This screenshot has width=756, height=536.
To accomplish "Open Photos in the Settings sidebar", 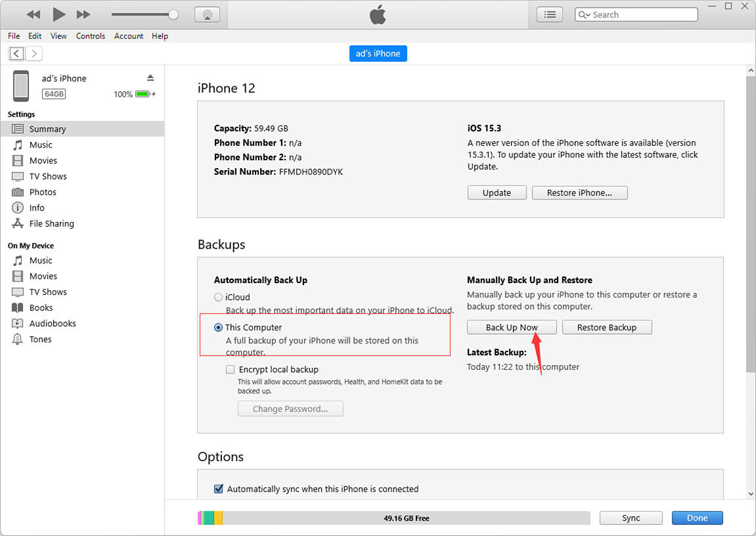I will [43, 192].
